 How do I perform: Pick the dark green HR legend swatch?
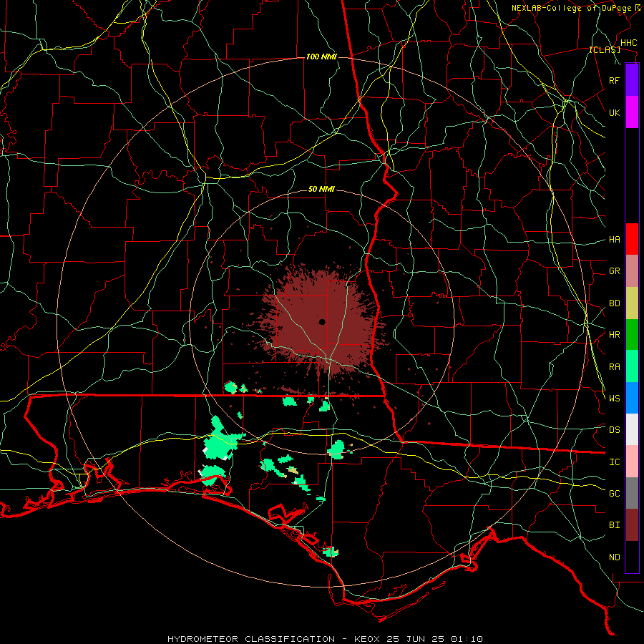[632, 335]
